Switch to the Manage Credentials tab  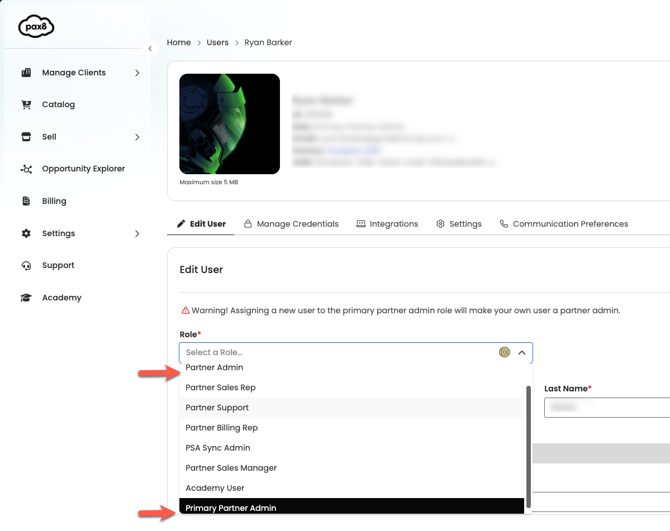click(x=291, y=224)
